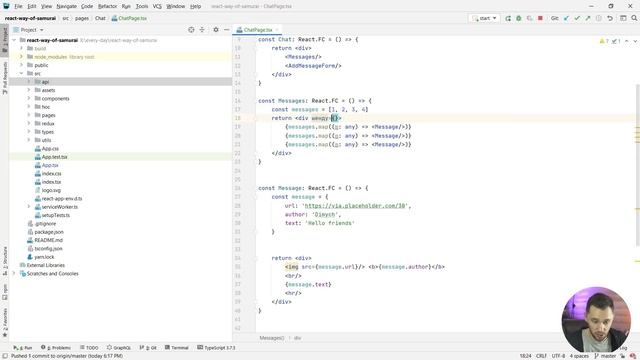Expand Scratches and Consoles node
The width and height of the screenshot is (640, 360).
(x=14, y=273)
